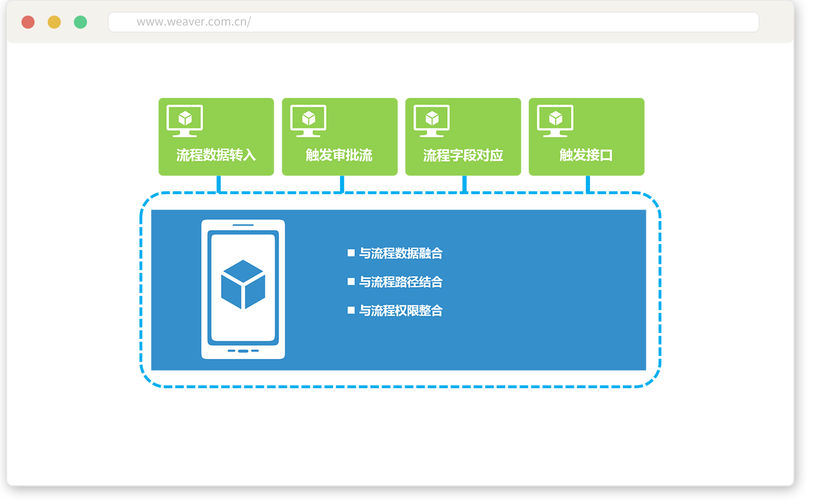The width and height of the screenshot is (821, 504).
Task: Focus the www.weaver.com.cn address bar
Action: click(433, 22)
